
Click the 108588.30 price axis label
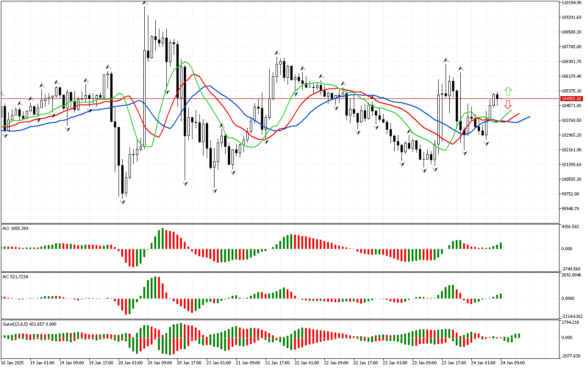click(572, 32)
